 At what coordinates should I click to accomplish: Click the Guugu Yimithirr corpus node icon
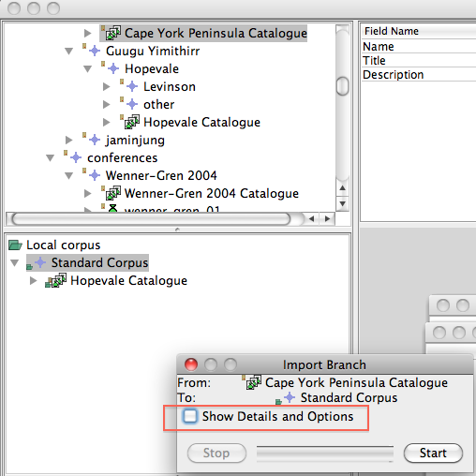pyautogui.click(x=95, y=51)
